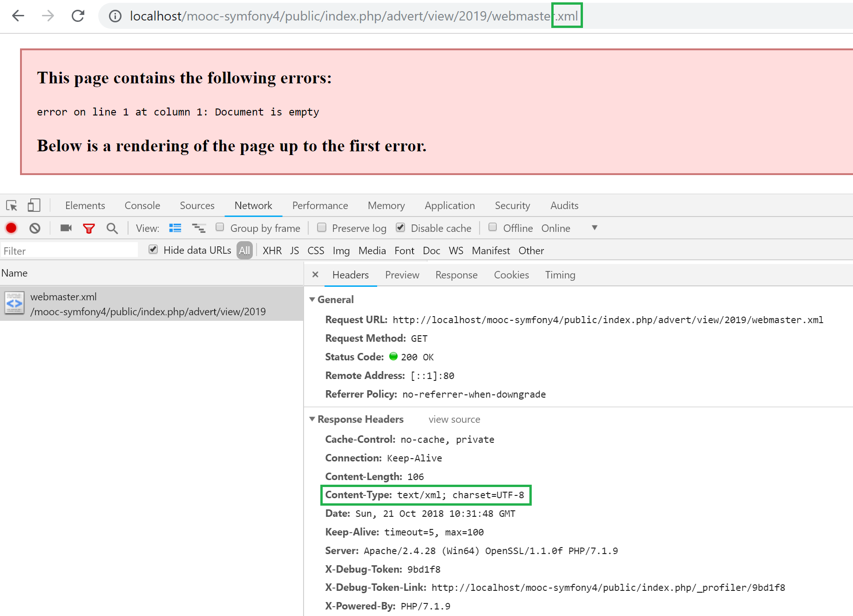This screenshot has height=616, width=853.
Task: Open the Performance tab
Action: (320, 205)
